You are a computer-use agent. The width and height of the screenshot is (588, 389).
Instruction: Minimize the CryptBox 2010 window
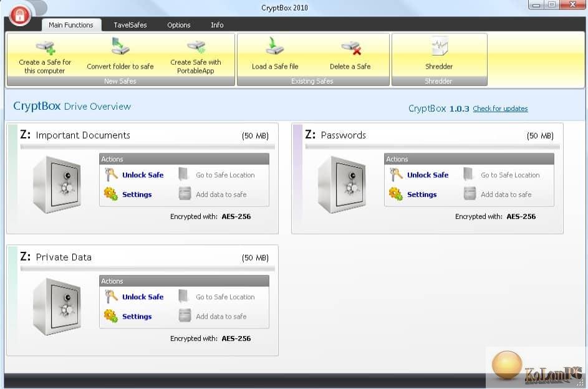[536, 5]
